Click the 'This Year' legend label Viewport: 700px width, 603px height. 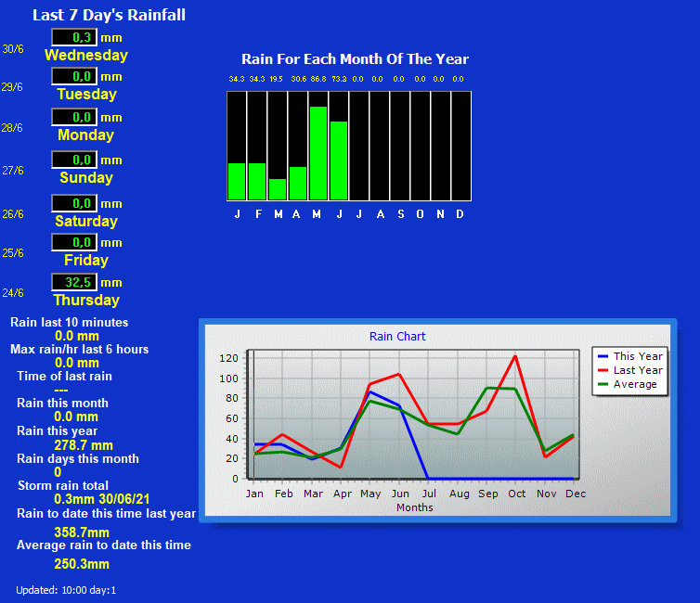pyautogui.click(x=638, y=356)
